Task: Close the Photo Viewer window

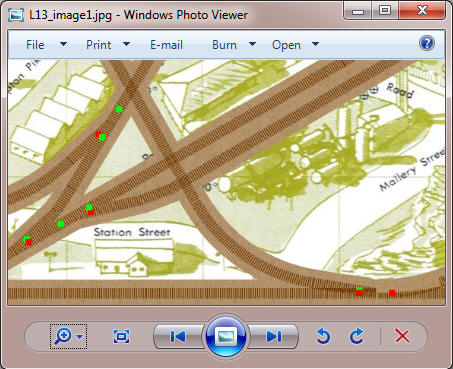Action: tap(422, 11)
